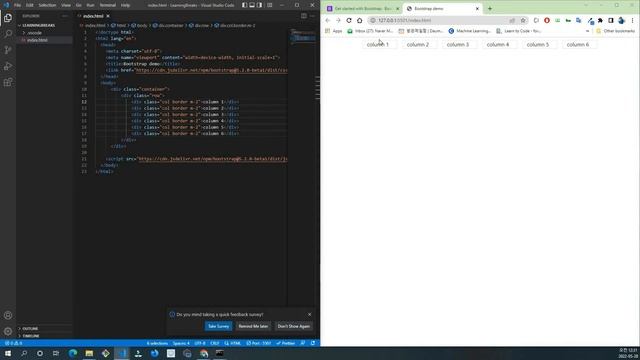Open File Explorer from the taskbar
Image resolution: width=640 pixels, height=360 pixels.
(x=89, y=353)
